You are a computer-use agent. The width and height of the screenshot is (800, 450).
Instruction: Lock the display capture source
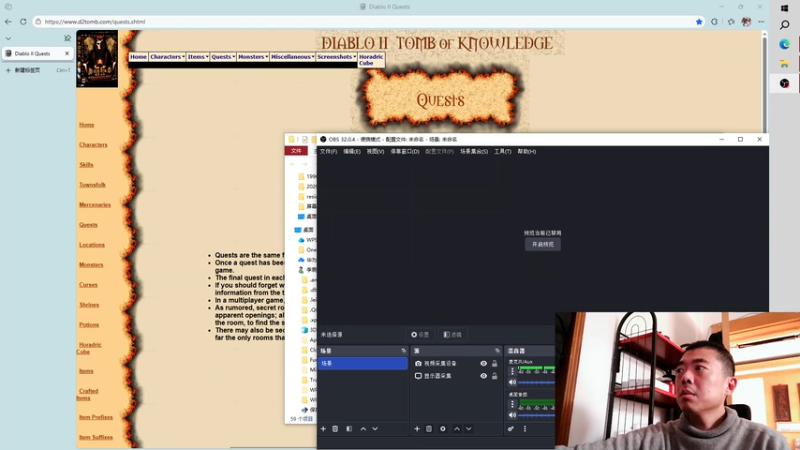494,376
